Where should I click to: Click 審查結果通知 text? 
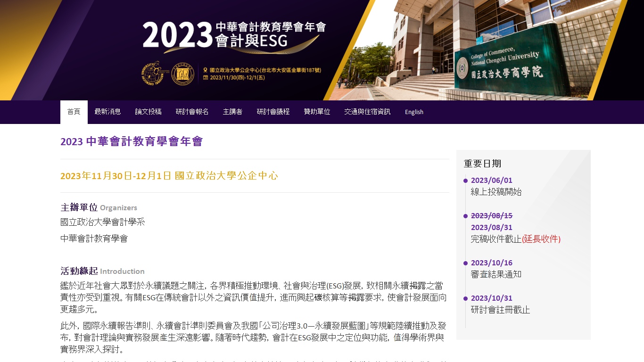coord(496,274)
